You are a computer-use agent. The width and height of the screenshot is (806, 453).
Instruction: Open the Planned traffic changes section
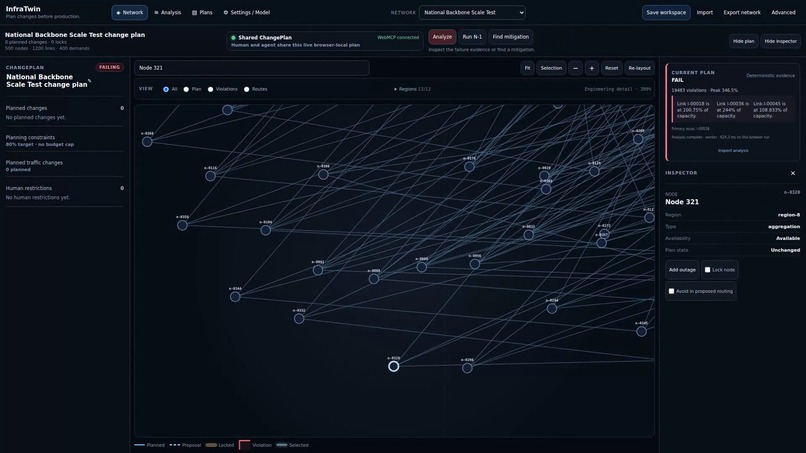(x=64, y=166)
